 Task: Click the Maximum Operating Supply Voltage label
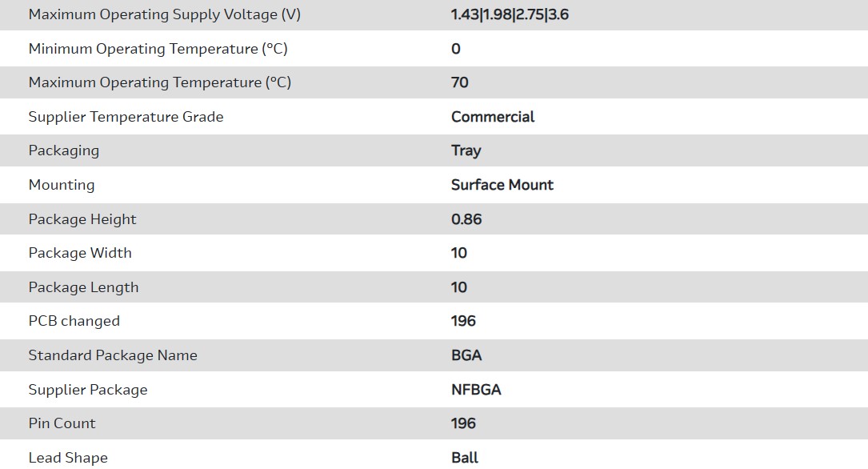click(164, 14)
